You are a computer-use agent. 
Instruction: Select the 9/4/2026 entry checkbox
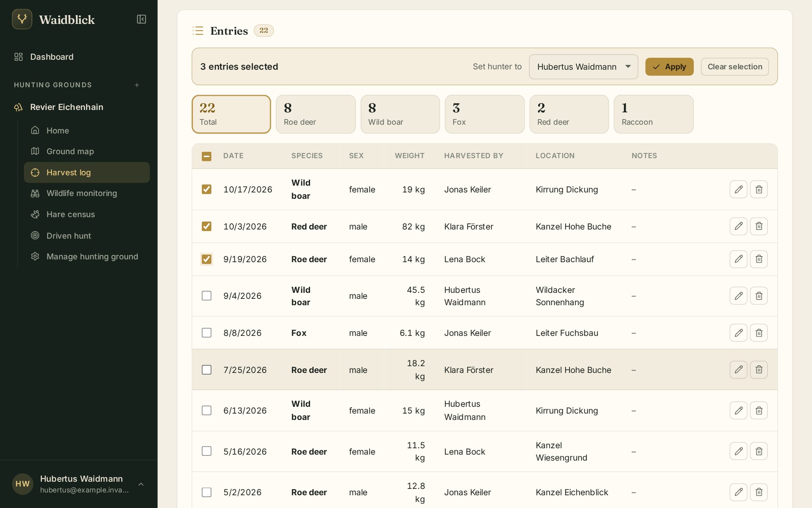click(207, 296)
